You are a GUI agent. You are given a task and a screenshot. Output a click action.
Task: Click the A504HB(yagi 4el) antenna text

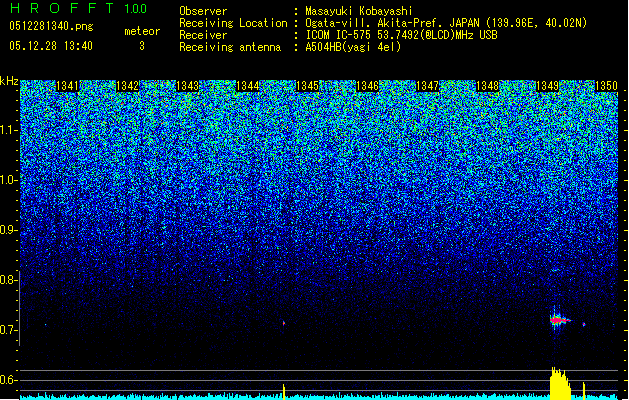(x=353, y=47)
